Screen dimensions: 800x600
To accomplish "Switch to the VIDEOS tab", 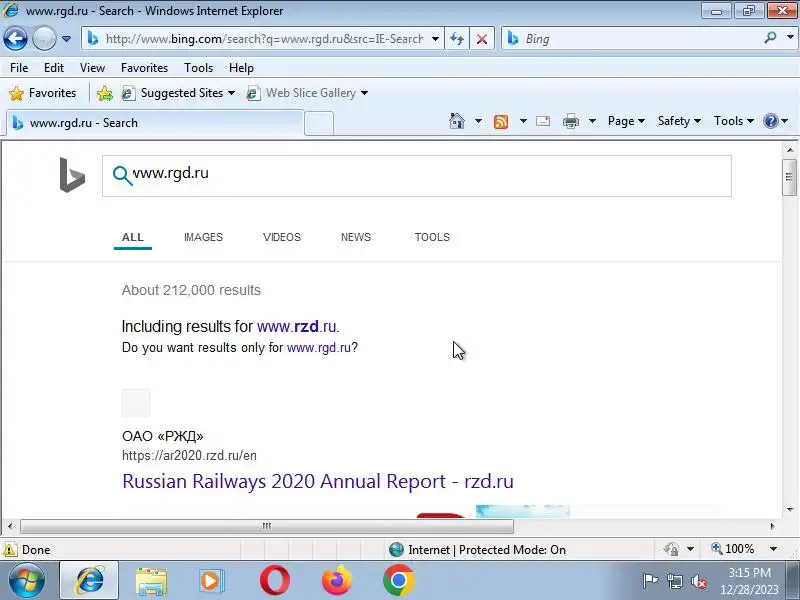I will 282,237.
